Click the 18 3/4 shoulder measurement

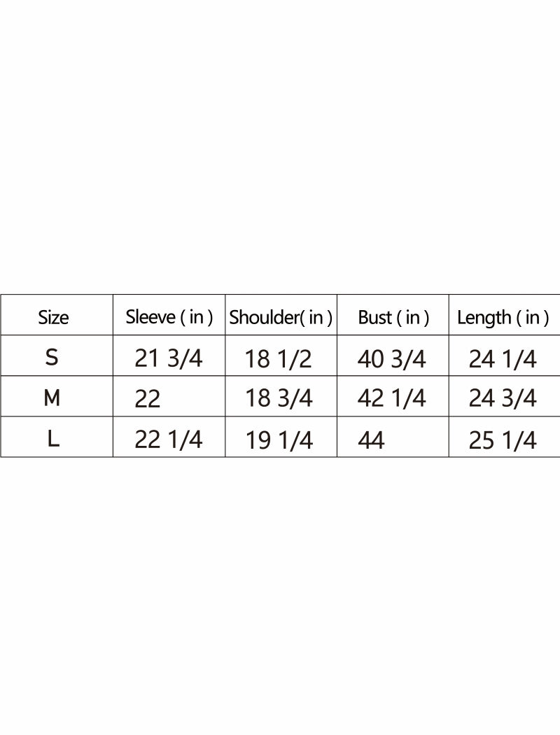tap(279, 398)
